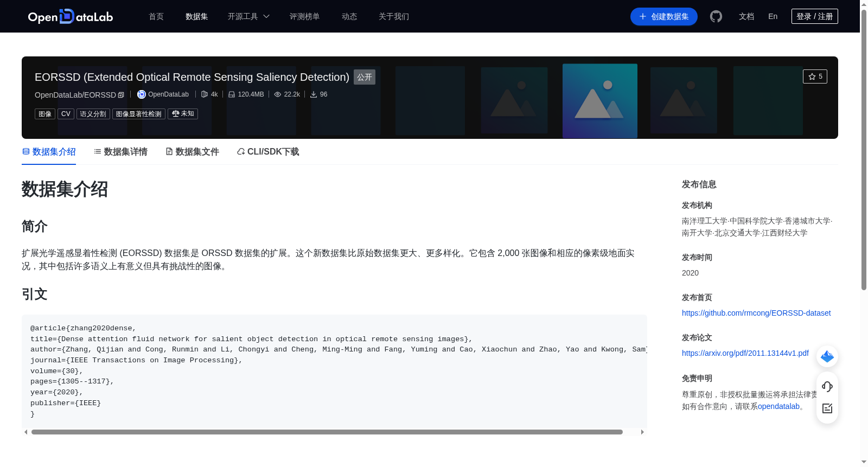This screenshot has width=868, height=467.
Task: Open the blue bird assistant floating icon
Action: (x=827, y=356)
